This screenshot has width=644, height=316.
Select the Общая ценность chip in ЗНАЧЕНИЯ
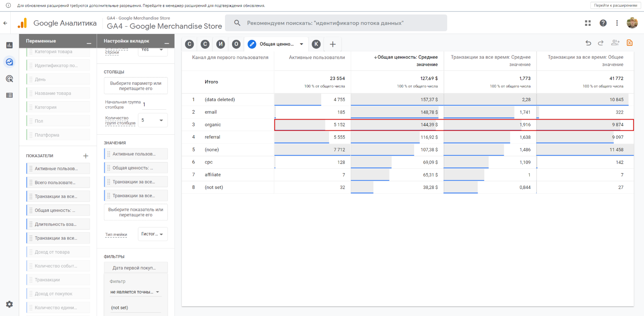click(x=136, y=168)
